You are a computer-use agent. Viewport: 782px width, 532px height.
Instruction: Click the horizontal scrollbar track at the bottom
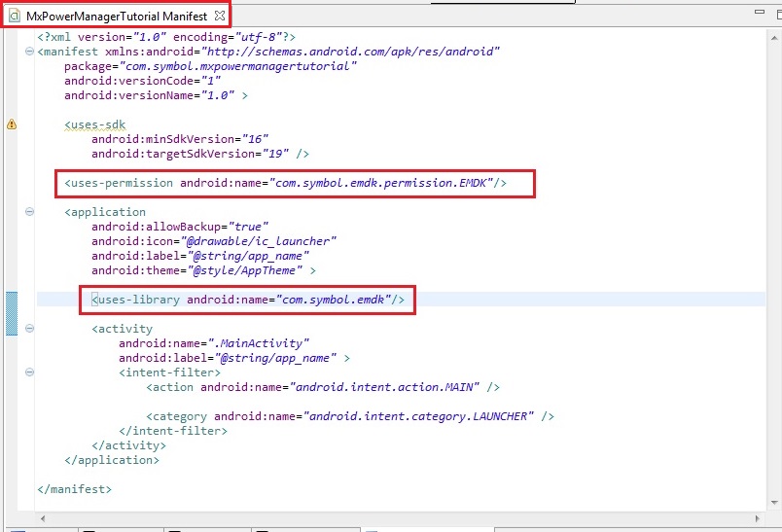click(389, 519)
